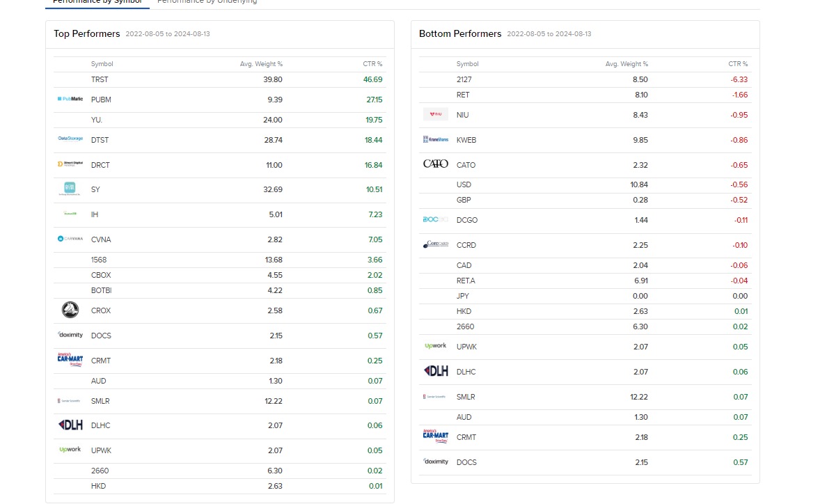Click the DataStorage logo beside DTST
The width and height of the screenshot is (827, 504).
[x=70, y=139]
